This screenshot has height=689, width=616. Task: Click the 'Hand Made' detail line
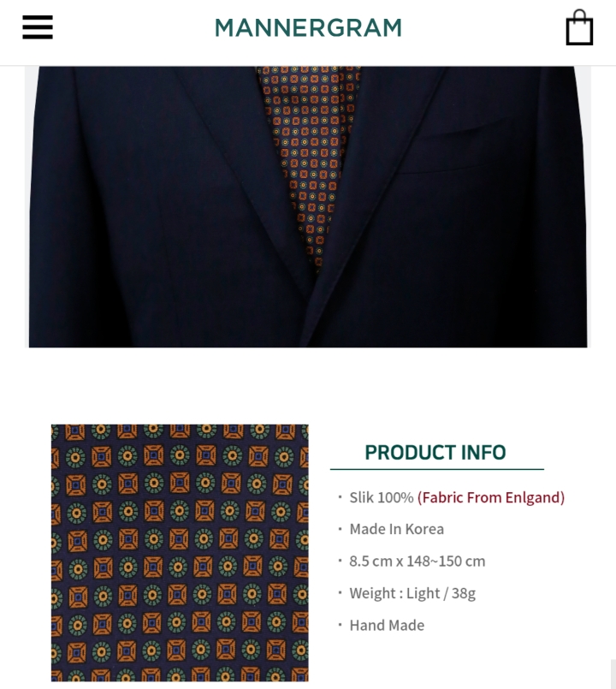[x=387, y=626]
